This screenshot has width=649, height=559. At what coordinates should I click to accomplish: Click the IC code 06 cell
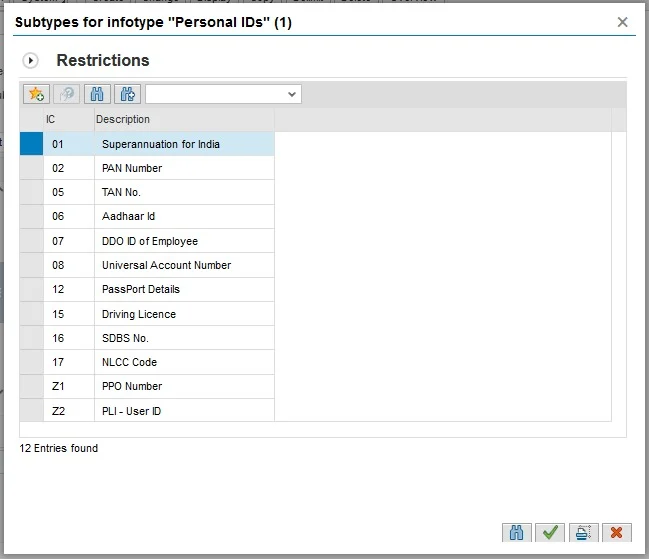(x=69, y=216)
